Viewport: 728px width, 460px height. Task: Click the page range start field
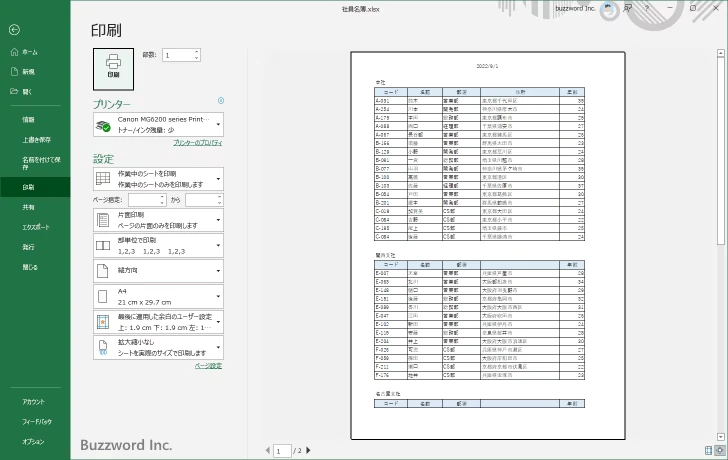click(144, 200)
